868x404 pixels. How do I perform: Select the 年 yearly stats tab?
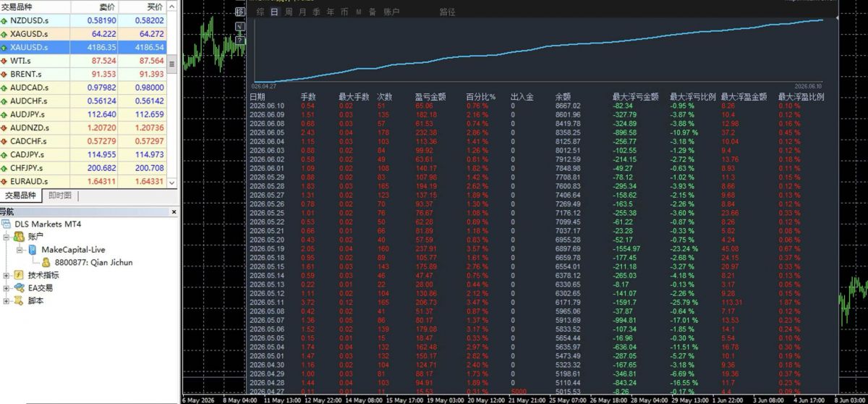tap(330, 12)
